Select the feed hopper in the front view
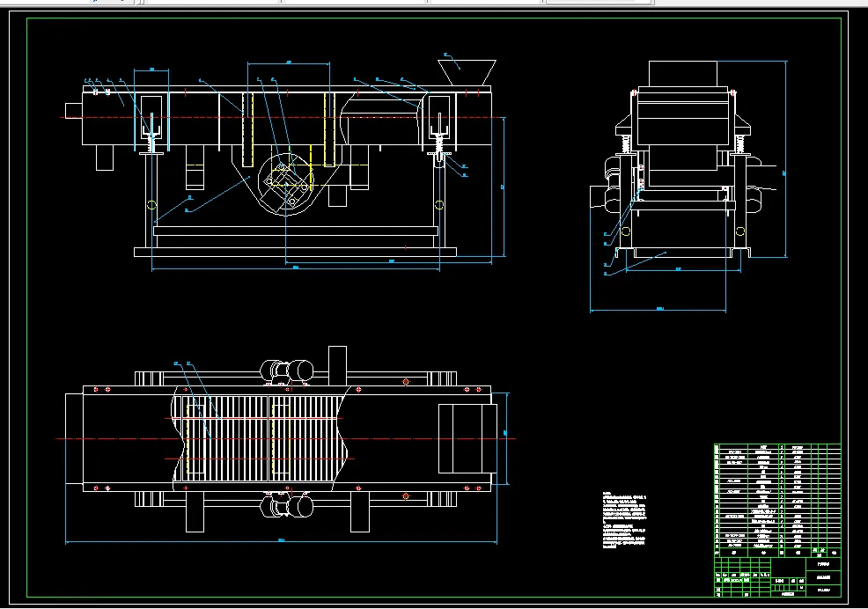This screenshot has width=868, height=609. tap(467, 72)
